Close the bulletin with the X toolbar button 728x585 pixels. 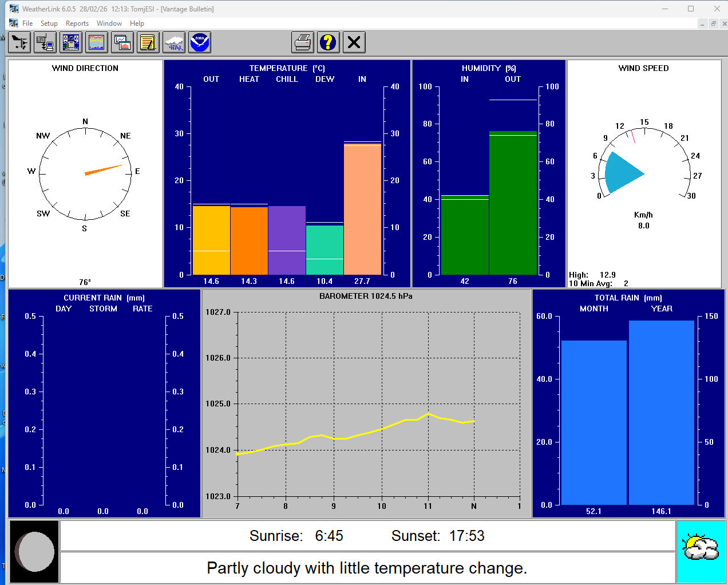click(354, 42)
